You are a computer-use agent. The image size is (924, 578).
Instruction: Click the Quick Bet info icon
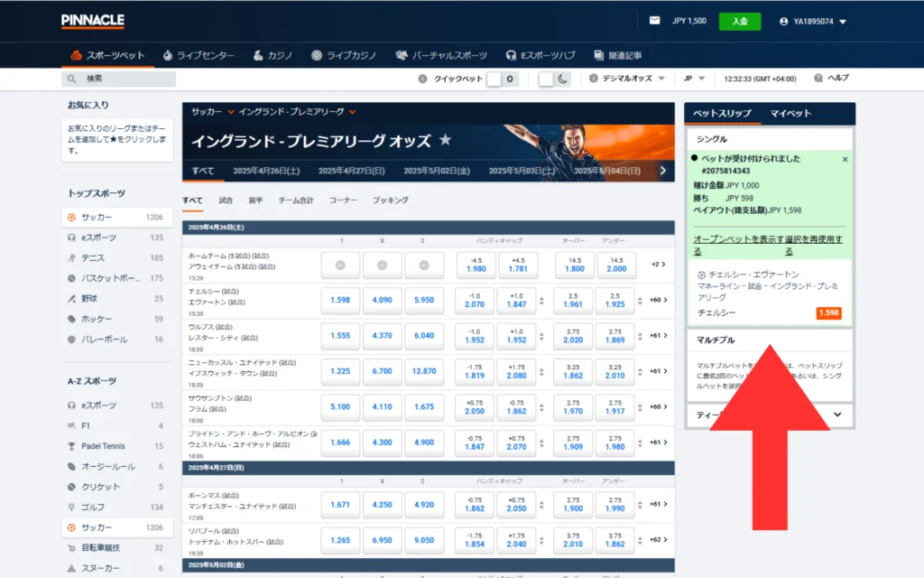[422, 79]
